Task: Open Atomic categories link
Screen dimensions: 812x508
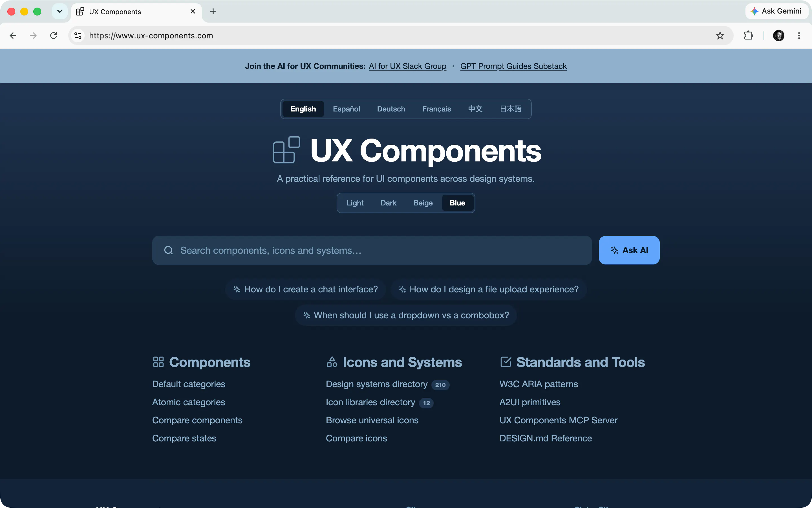Action: 189,402
